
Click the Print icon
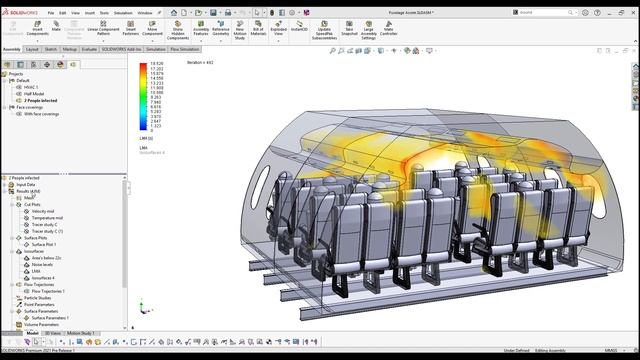click(228, 13)
